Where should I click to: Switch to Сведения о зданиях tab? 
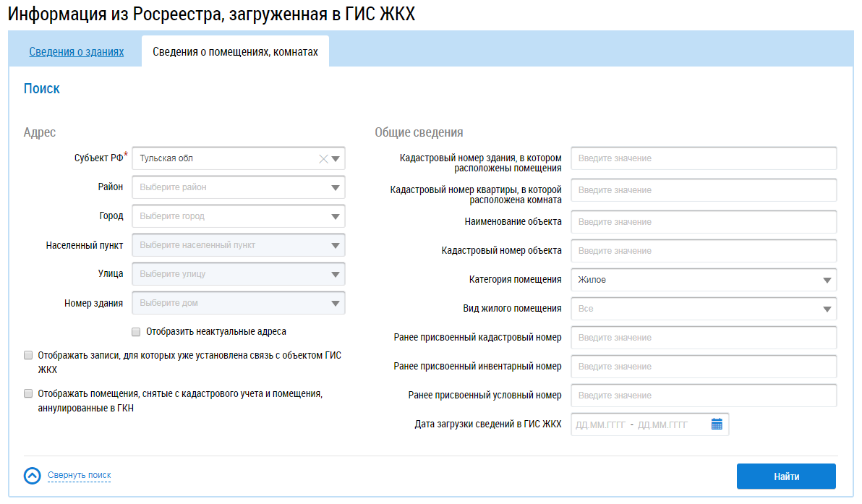coord(76,52)
